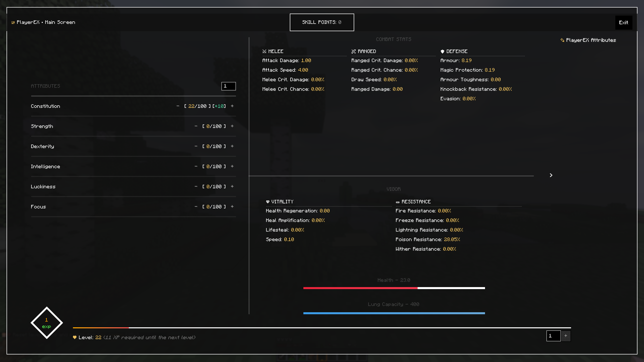Remove a point from Strength

(x=196, y=126)
